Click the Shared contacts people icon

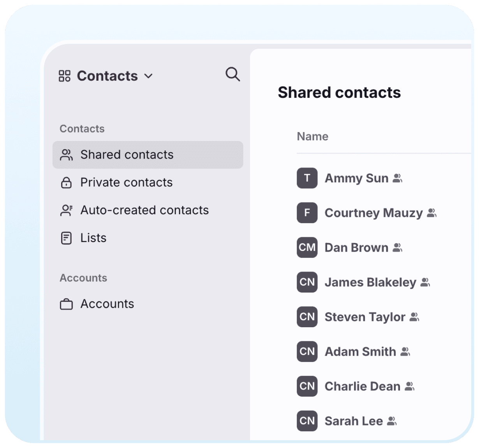pos(67,155)
